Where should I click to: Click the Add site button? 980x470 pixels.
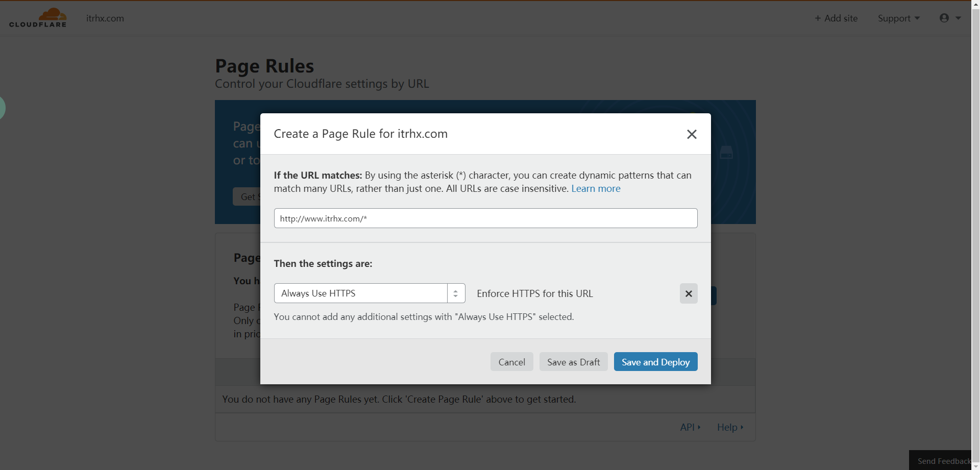tap(836, 18)
